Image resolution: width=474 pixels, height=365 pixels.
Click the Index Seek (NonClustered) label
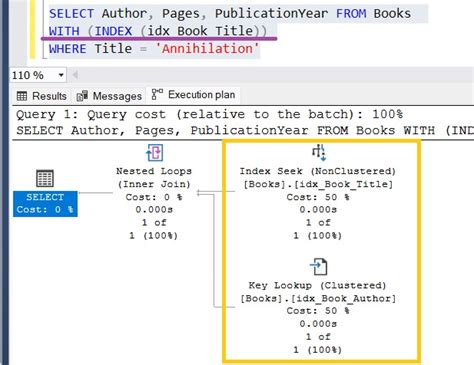point(318,171)
